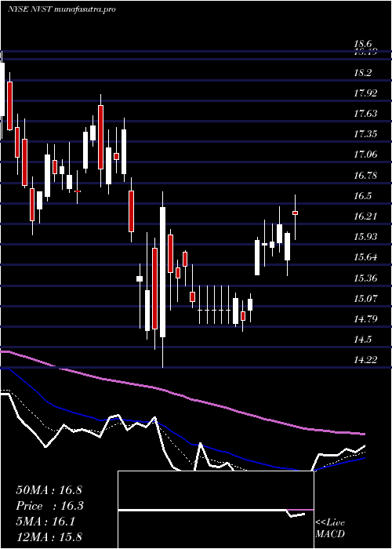Click the 17.92 price axis label
The image size is (392, 549).
click(365, 93)
